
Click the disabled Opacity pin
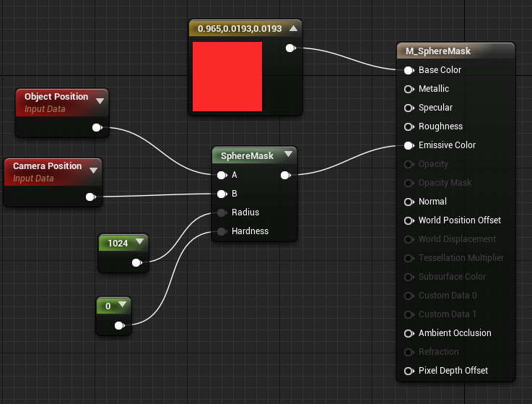tap(409, 165)
